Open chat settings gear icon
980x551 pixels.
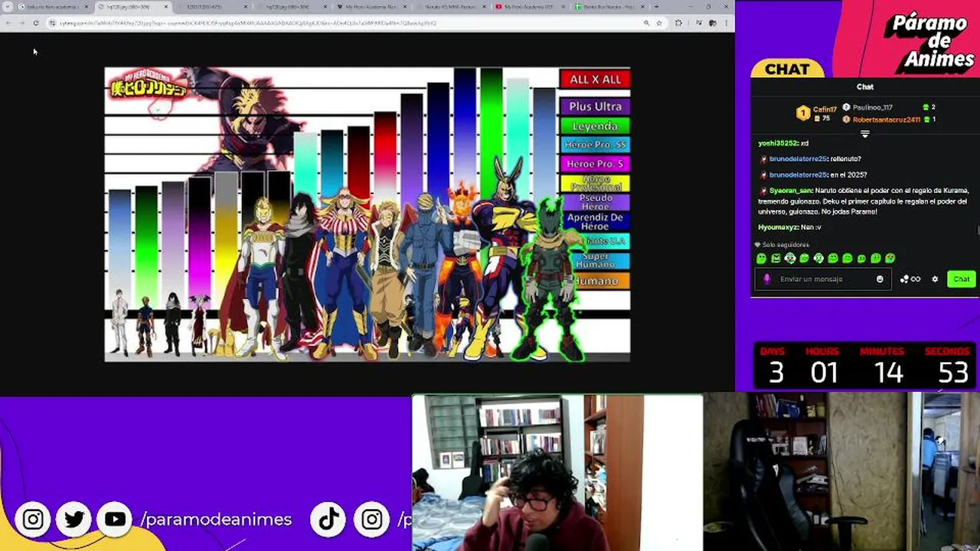tap(935, 279)
